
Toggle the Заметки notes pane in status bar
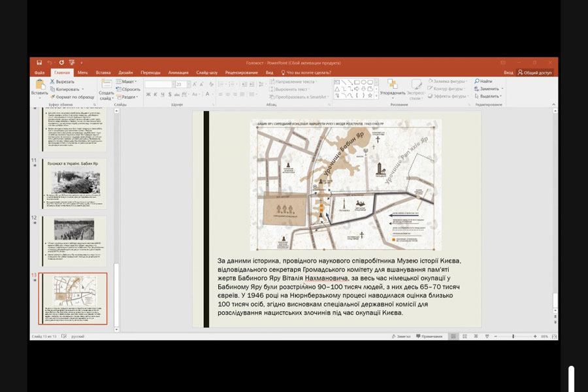pyautogui.click(x=403, y=336)
